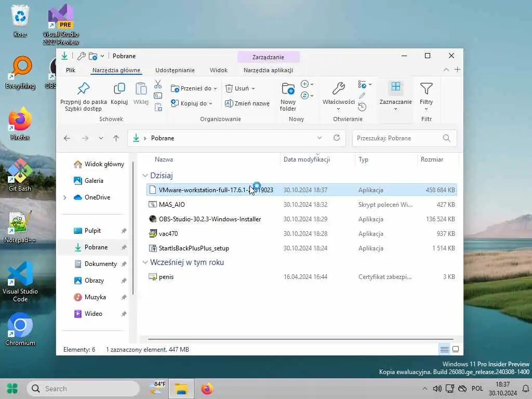The image size is (532, 399).
Task: Click the properties wrench in title bar
Action: coord(82,56)
